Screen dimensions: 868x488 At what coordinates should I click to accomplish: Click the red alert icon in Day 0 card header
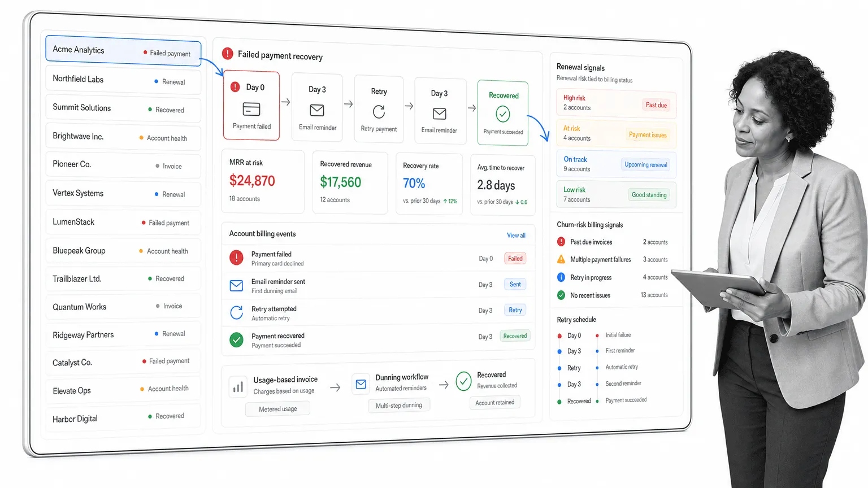coord(235,87)
